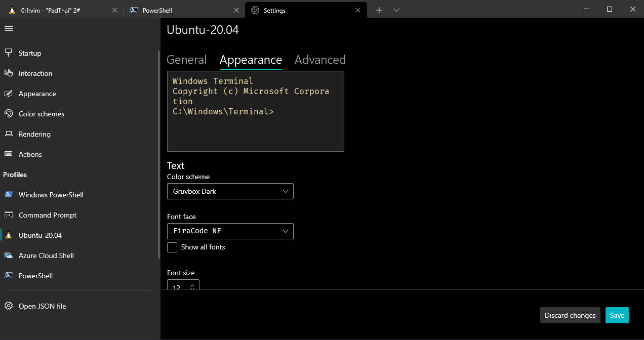
Task: Select the Settings tab in title bar
Action: [306, 10]
